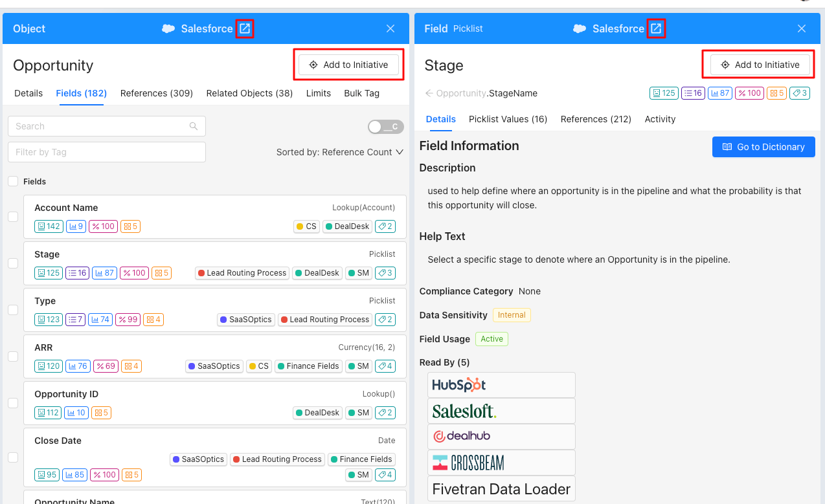Click the Finance Fields tag in ARR row
Image resolution: width=825 pixels, height=504 pixels.
coord(308,366)
